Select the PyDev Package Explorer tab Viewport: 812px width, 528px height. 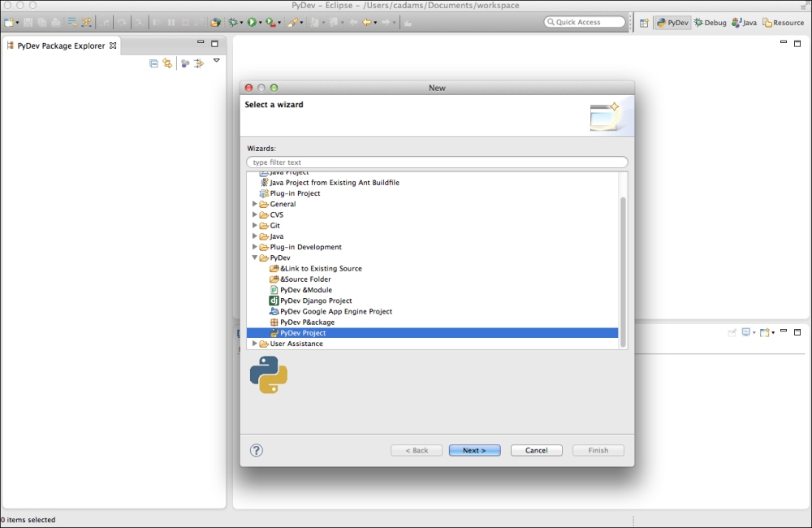click(61, 45)
